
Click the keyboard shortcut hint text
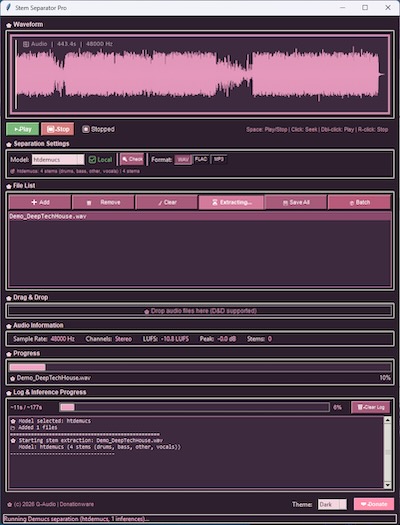click(317, 130)
